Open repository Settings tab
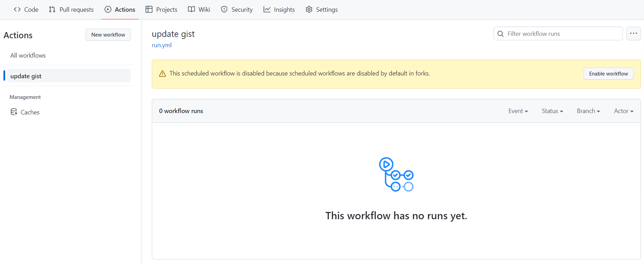Screen dimensions: 644x263 pyautogui.click(x=321, y=10)
